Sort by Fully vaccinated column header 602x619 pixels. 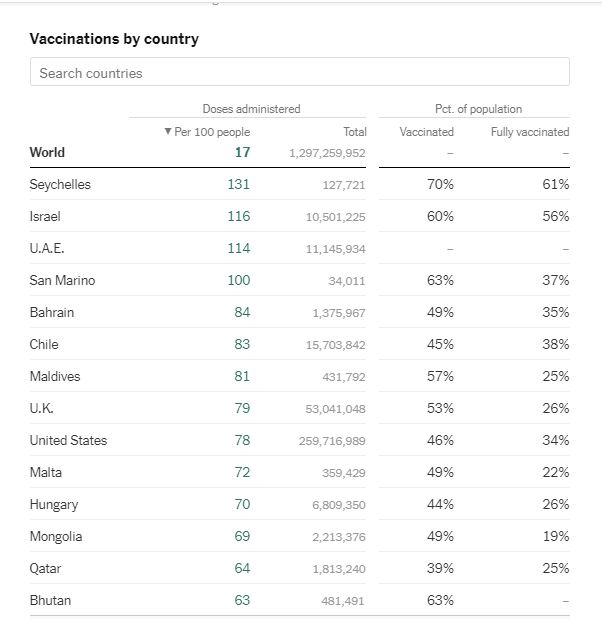tap(529, 132)
